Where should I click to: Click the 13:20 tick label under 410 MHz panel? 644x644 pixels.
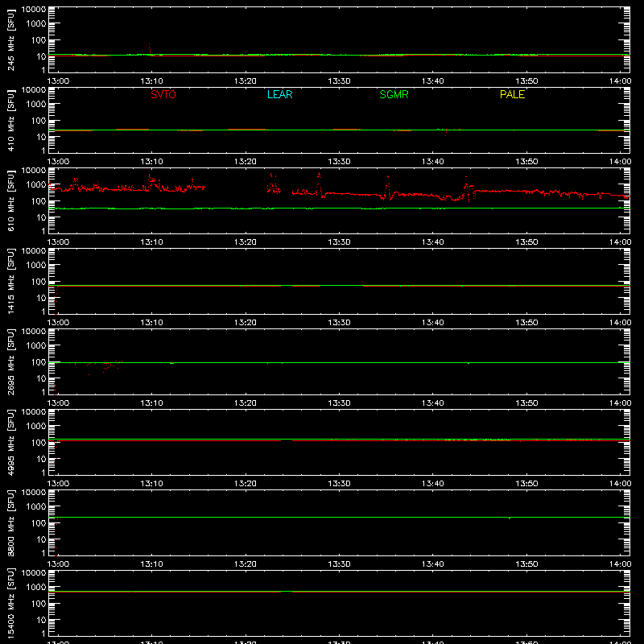[246, 162]
